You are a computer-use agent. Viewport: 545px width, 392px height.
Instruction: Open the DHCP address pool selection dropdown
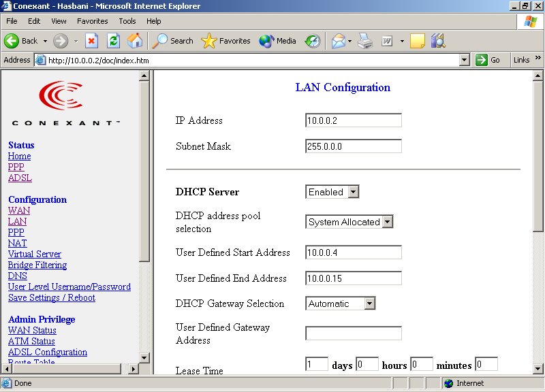click(x=387, y=221)
